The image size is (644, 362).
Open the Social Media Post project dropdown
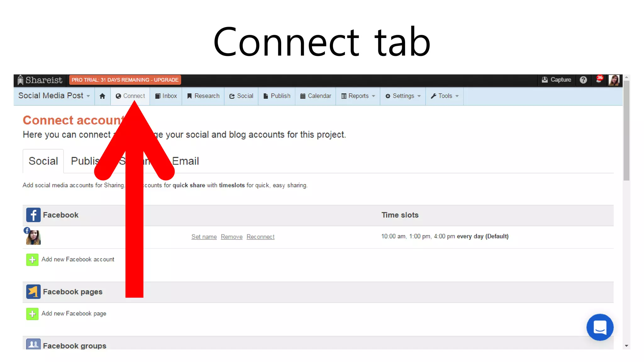tap(54, 96)
